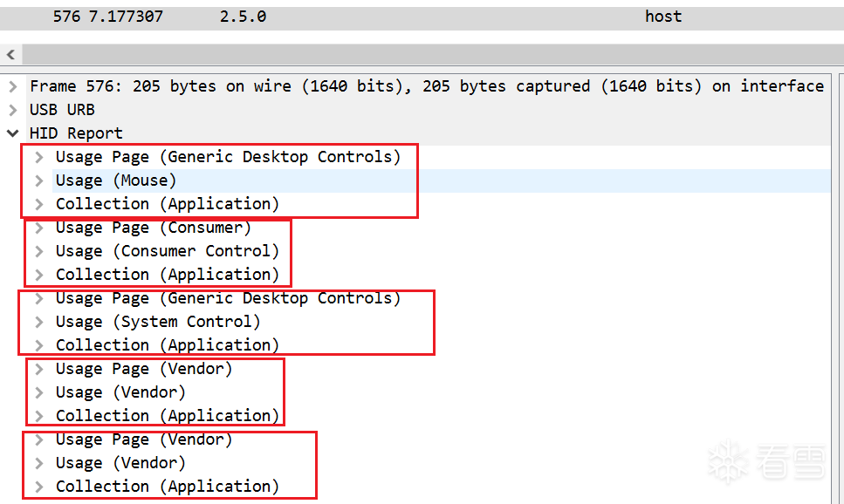844x504 pixels.
Task: Click the 2.5.0 source address cell
Action: click(243, 17)
